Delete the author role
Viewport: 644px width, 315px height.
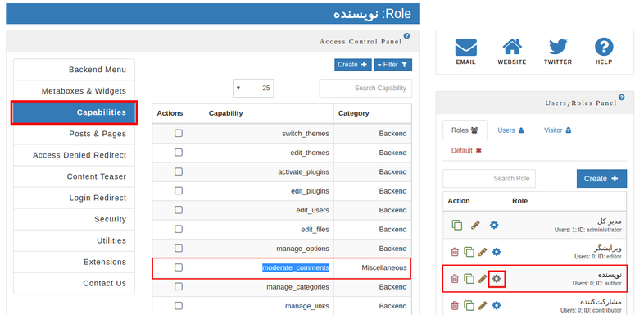[454, 279]
